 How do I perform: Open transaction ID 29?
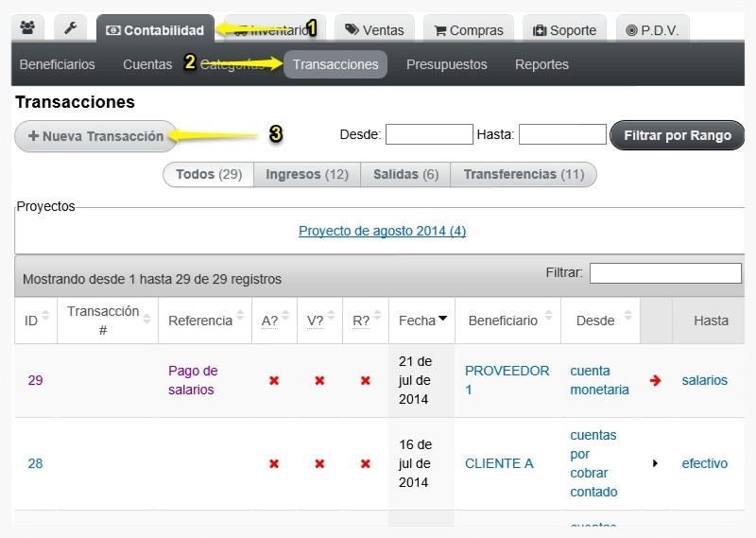tap(35, 380)
